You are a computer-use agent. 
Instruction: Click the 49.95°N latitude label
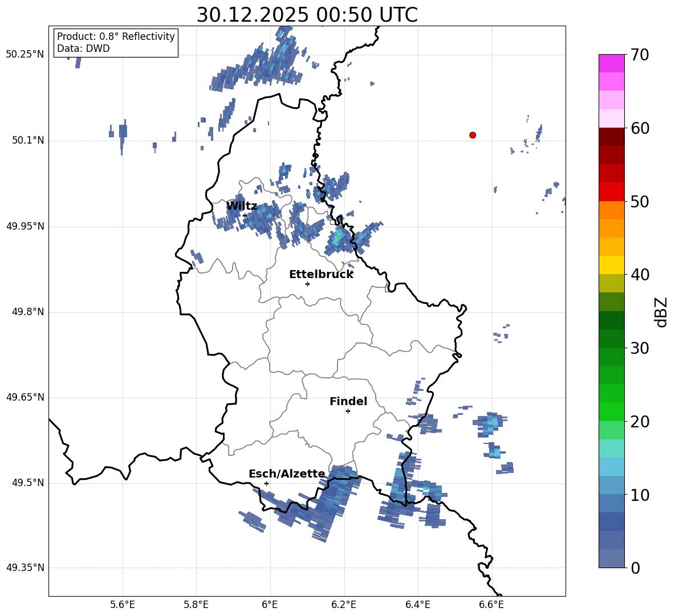(x=25, y=226)
